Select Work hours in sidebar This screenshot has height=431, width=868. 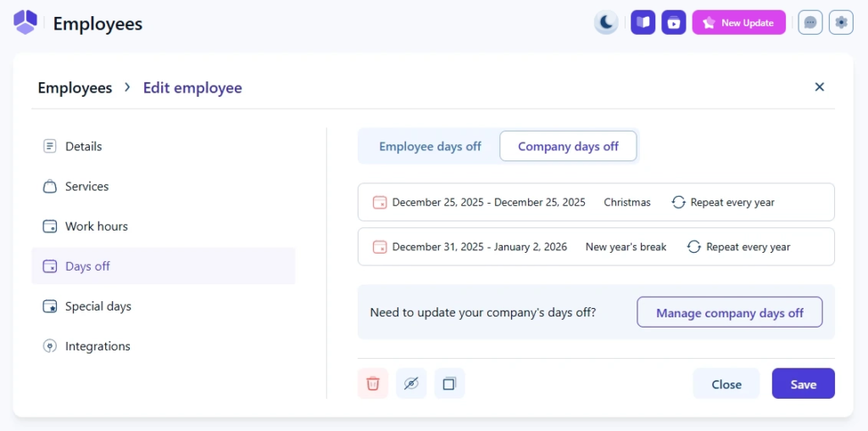[x=96, y=227]
